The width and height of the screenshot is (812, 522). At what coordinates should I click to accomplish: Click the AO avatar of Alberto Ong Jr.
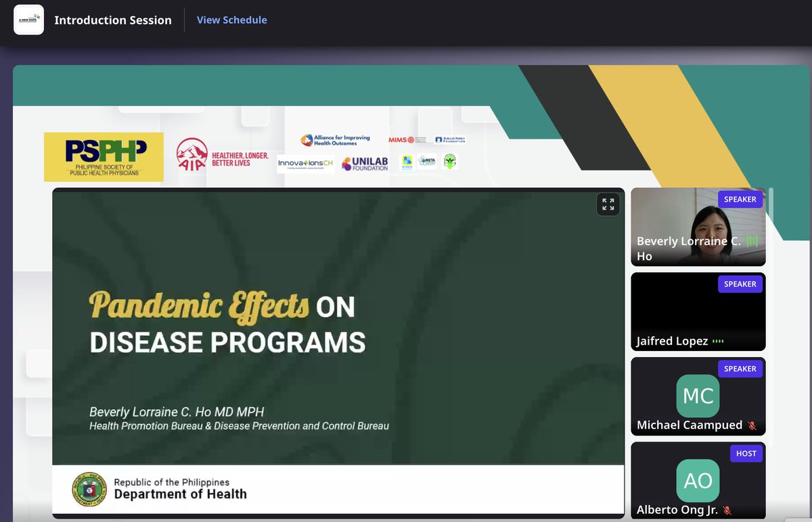click(698, 481)
